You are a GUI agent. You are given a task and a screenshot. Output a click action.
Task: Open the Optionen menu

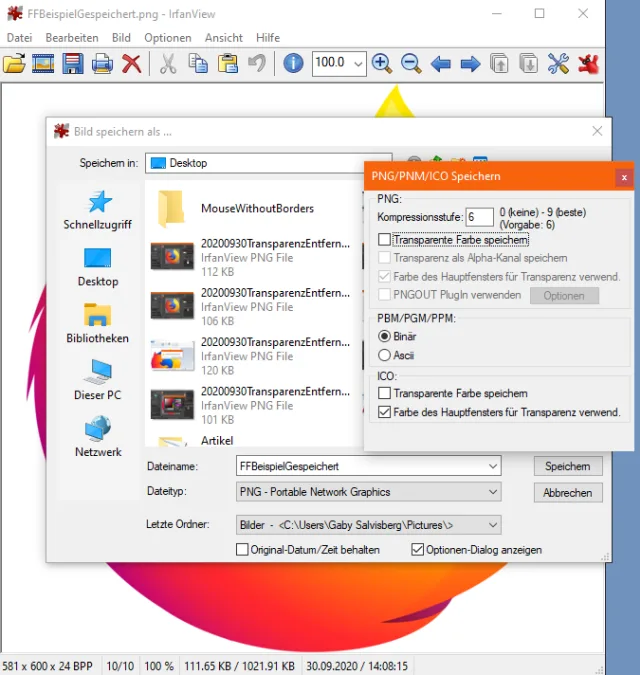167,38
